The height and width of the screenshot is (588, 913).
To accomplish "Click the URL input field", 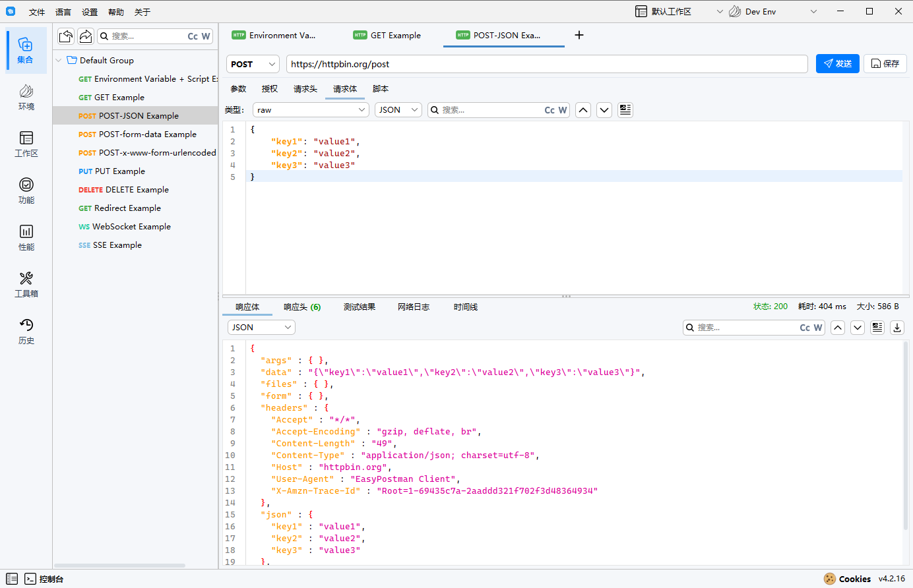I will tap(546, 64).
